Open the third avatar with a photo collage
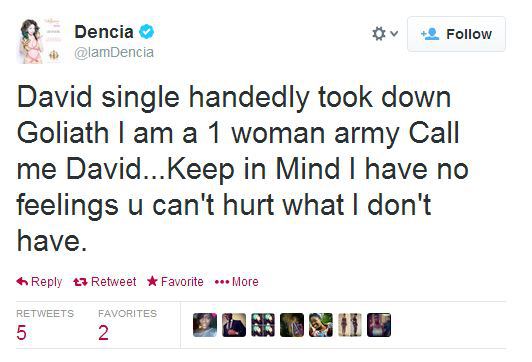This screenshot has width=532, height=362. coord(263,325)
